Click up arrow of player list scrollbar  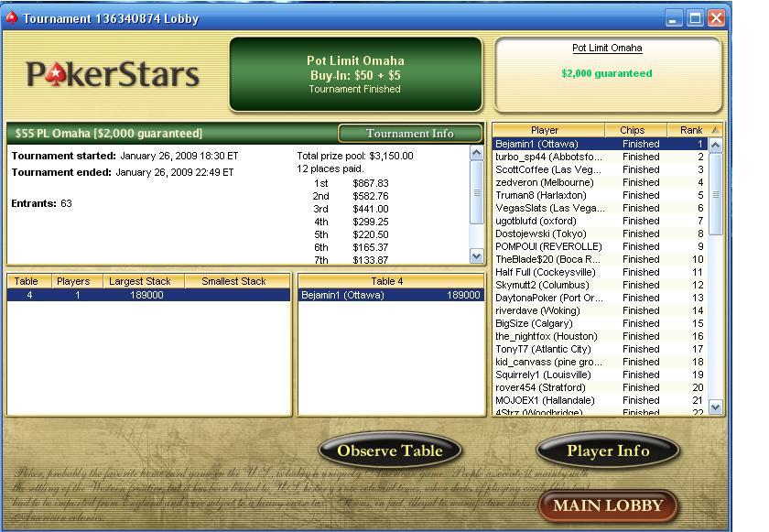pos(716,146)
